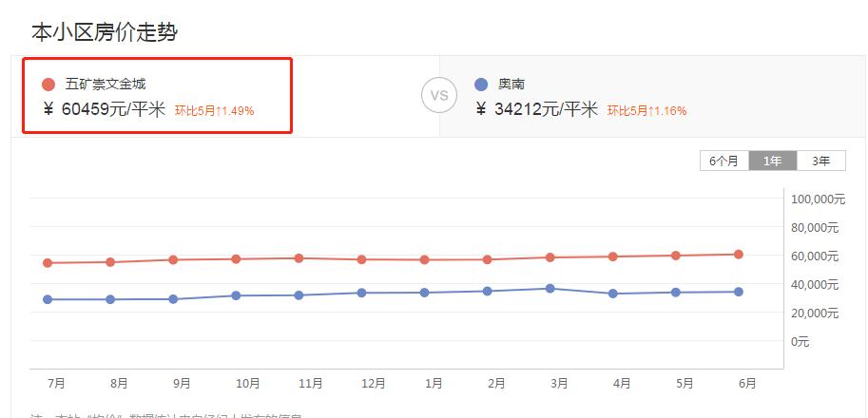Screen dimensions: 868x418
Task: Click the blue 奥南 legend dot
Action: (481, 85)
